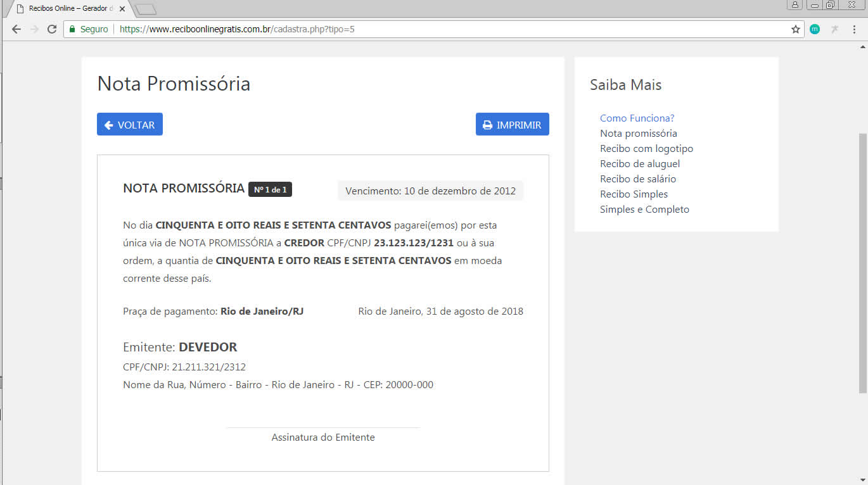Viewport: 868px width, 485px height.
Task: Open the Nota promissória sidebar link
Action: (639, 133)
